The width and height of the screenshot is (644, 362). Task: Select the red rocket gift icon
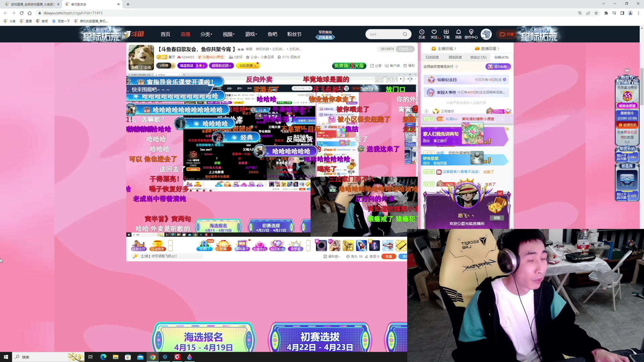point(361,246)
